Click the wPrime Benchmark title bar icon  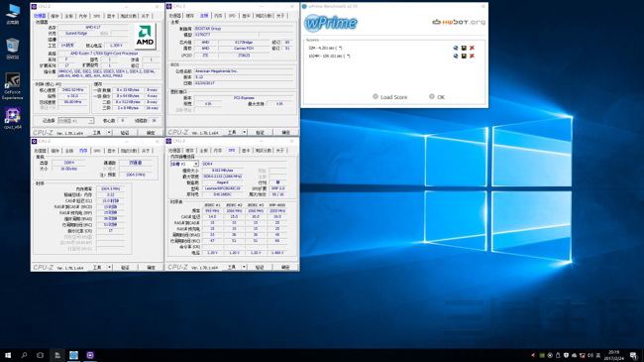[304, 7]
